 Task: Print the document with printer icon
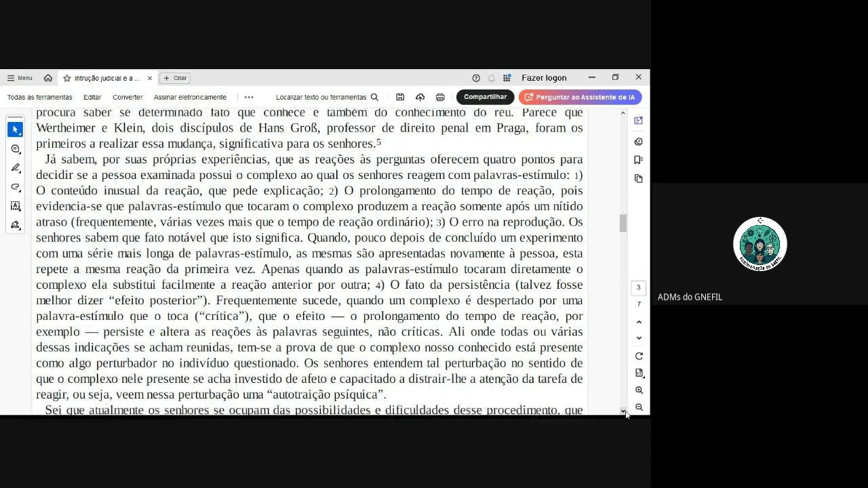point(440,97)
